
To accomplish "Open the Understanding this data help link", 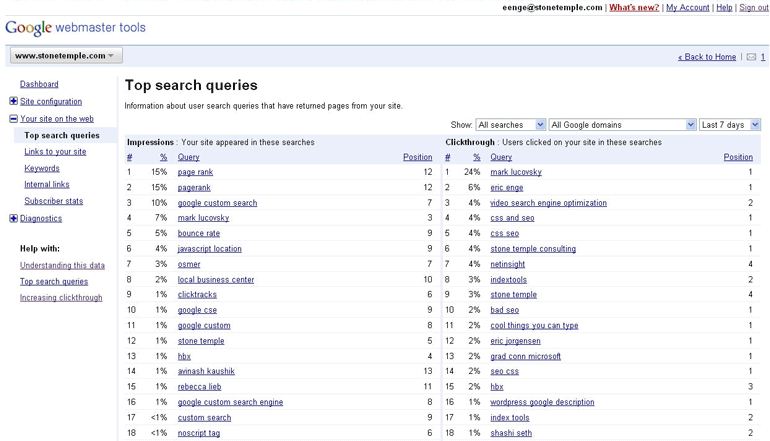I will [x=62, y=265].
